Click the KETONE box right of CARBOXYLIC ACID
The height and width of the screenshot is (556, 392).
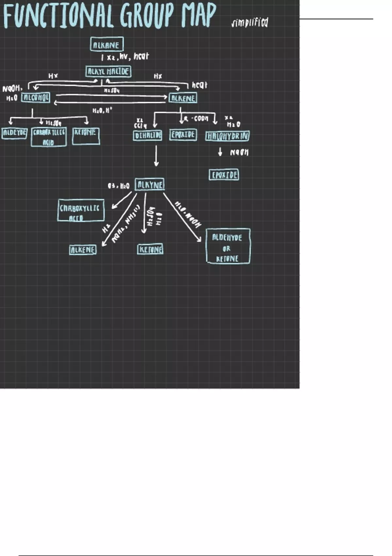[86, 136]
